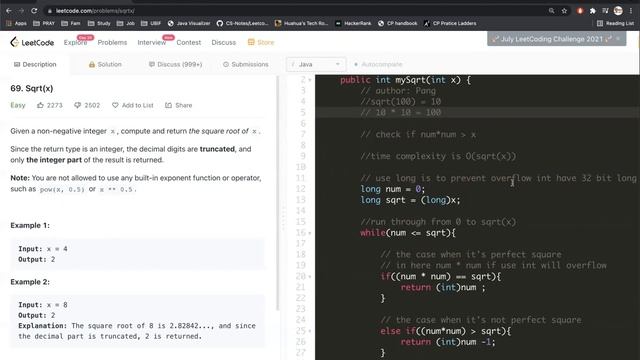Image resolution: width=640 pixels, height=360 pixels.
Task: Open the Chrome three-dot menu
Action: (631, 11)
